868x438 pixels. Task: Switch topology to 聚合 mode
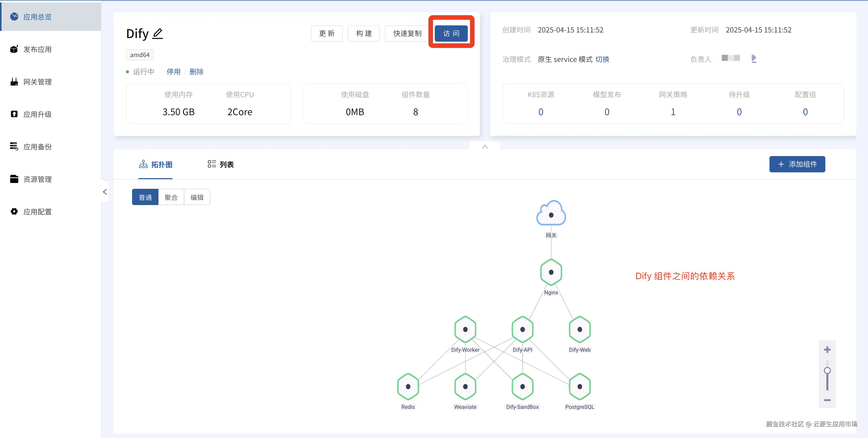[171, 197]
